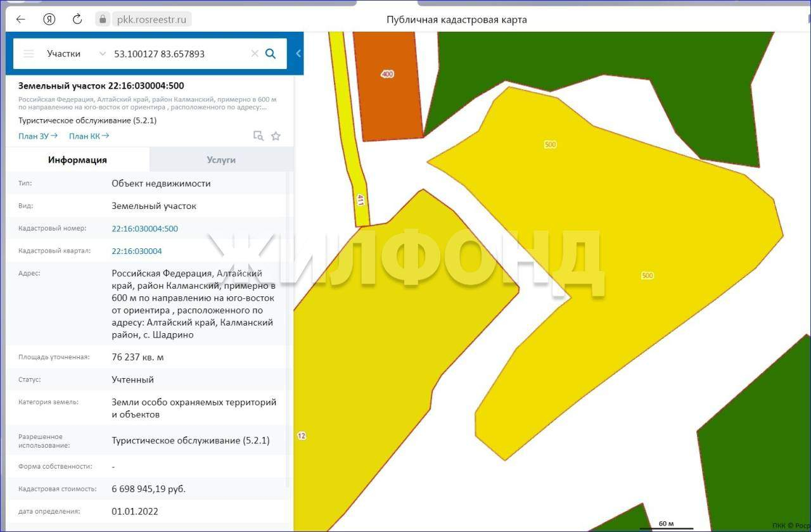Click the coordinates search input field
Image resolution: width=811 pixels, height=532 pixels.
[x=177, y=54]
